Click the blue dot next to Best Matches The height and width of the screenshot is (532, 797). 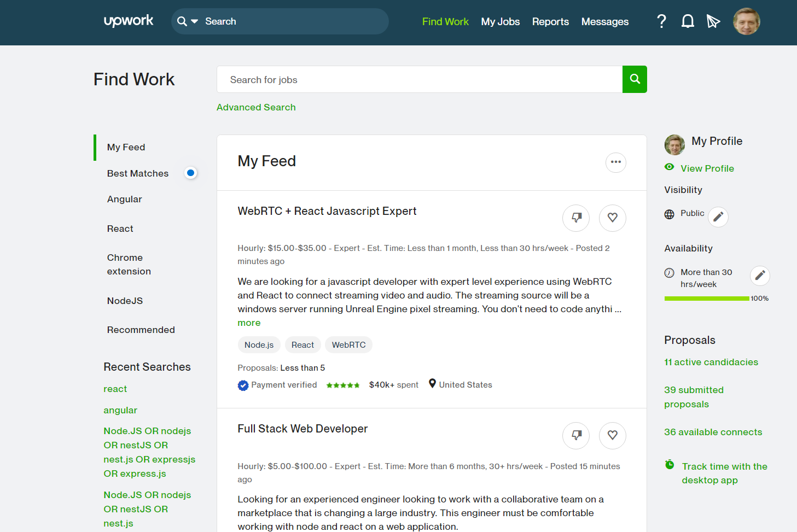pos(190,173)
